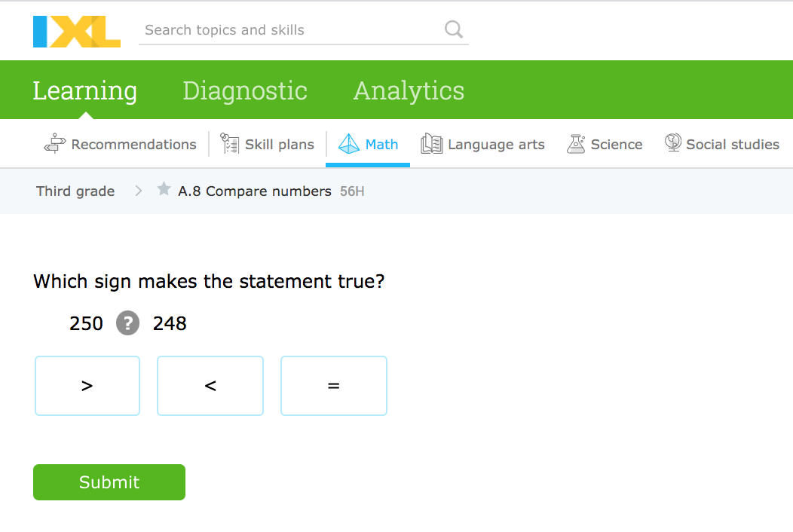
Task: Select the less than sign answer
Action: [x=210, y=386]
